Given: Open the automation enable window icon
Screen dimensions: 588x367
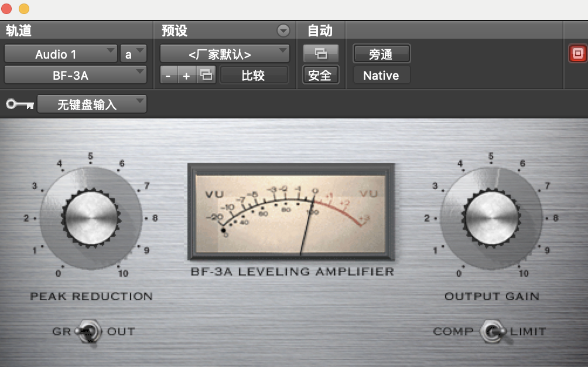Looking at the screenshot, I should [320, 54].
